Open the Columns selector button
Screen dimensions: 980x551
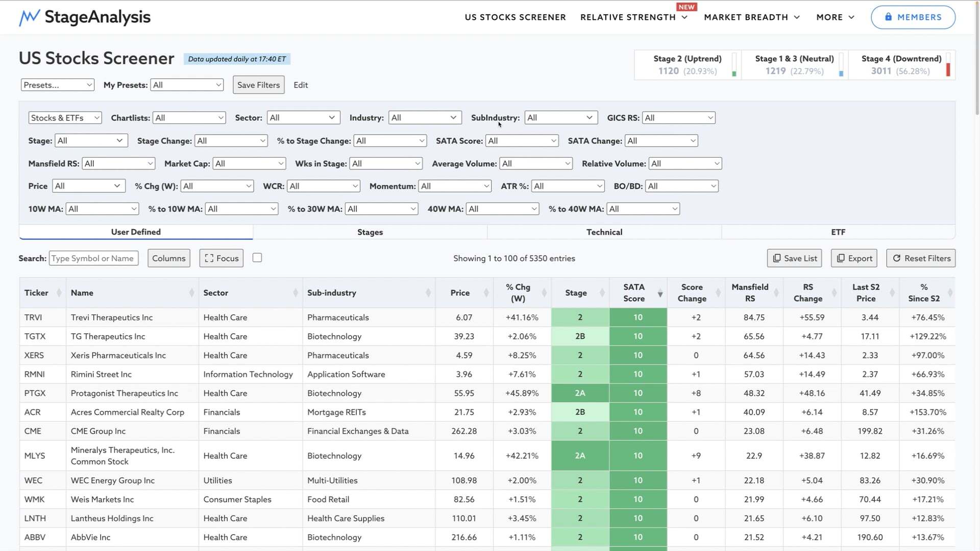168,258
